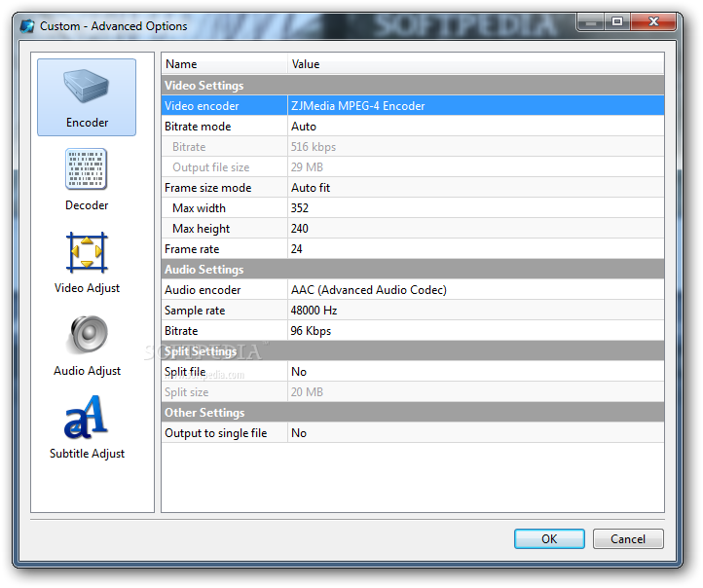Image resolution: width=703 pixels, height=588 pixels.
Task: Select the Video encoder name cell
Action: tap(224, 106)
